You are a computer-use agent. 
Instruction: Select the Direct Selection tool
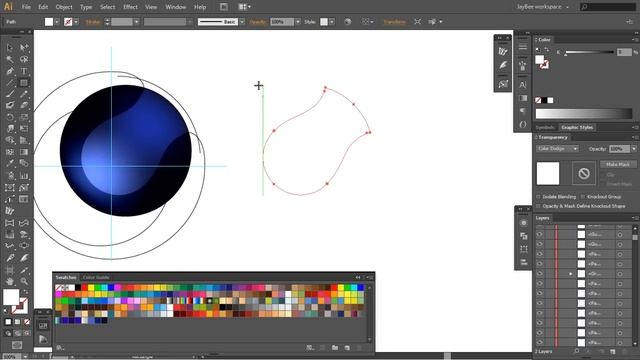click(x=24, y=48)
